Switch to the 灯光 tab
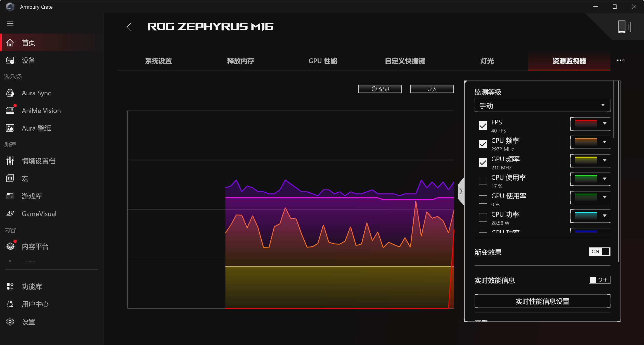644x345 pixels. pyautogui.click(x=487, y=61)
